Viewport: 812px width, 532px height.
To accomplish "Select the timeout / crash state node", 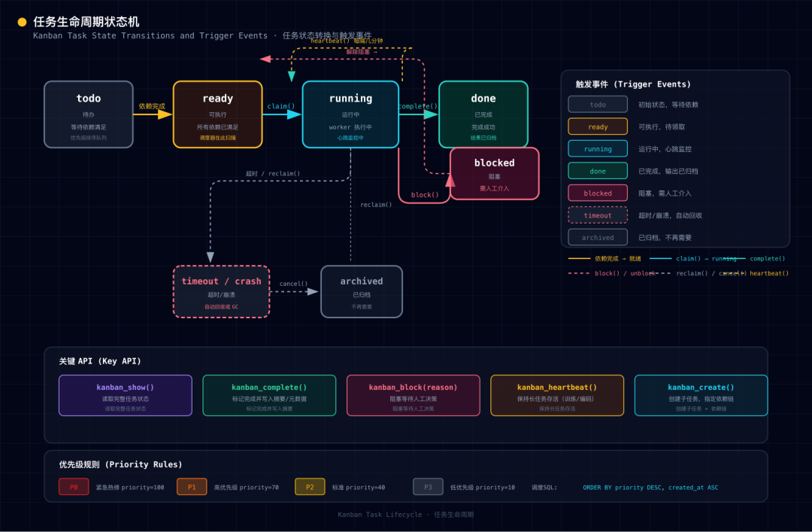I will click(x=221, y=291).
